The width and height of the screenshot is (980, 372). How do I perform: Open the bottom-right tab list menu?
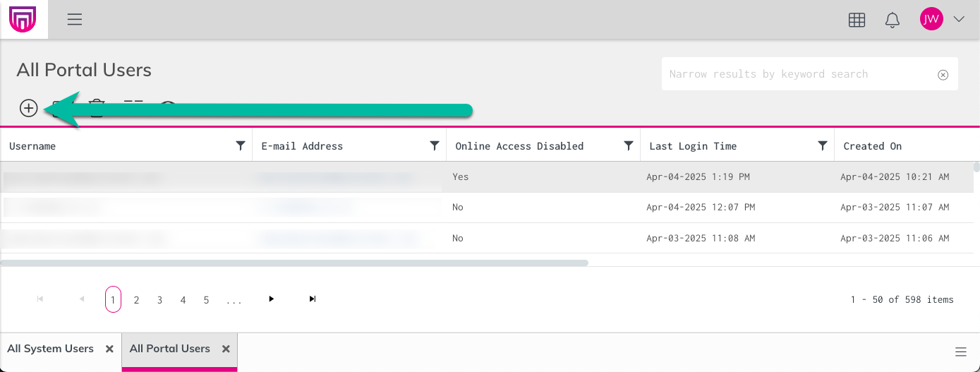[960, 352]
